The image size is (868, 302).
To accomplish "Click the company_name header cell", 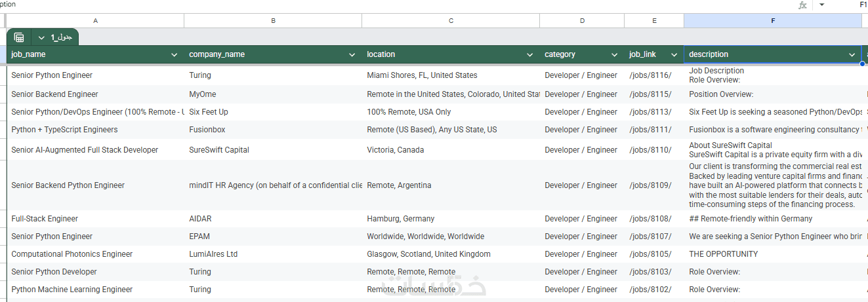I will [x=273, y=54].
